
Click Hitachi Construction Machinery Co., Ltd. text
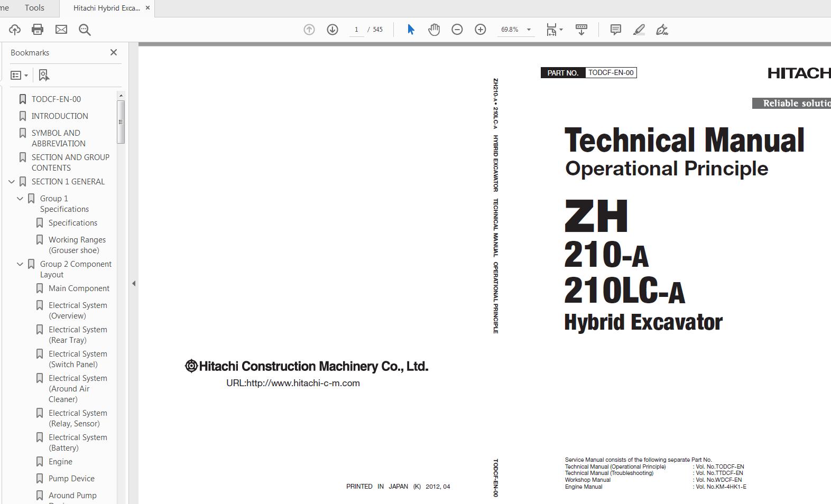307,366
